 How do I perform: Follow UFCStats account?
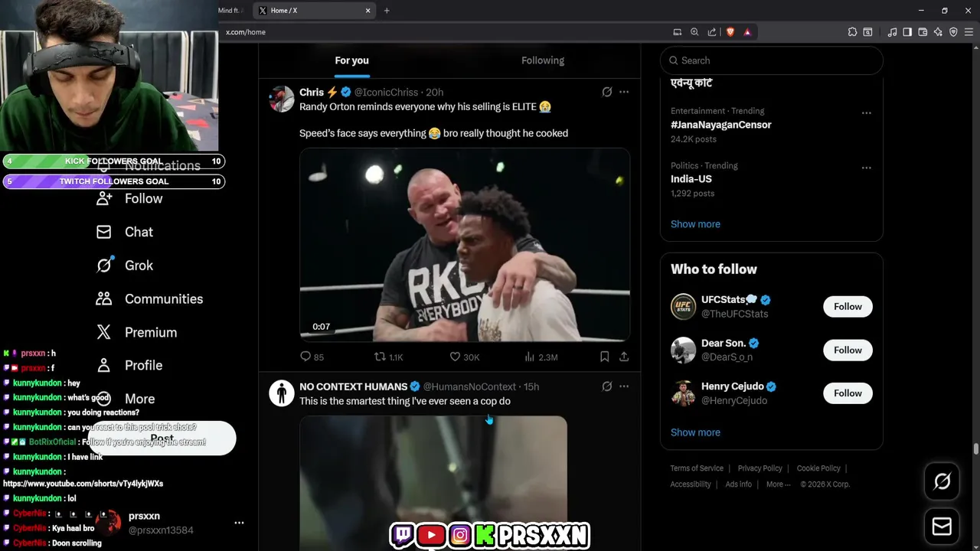click(x=848, y=306)
